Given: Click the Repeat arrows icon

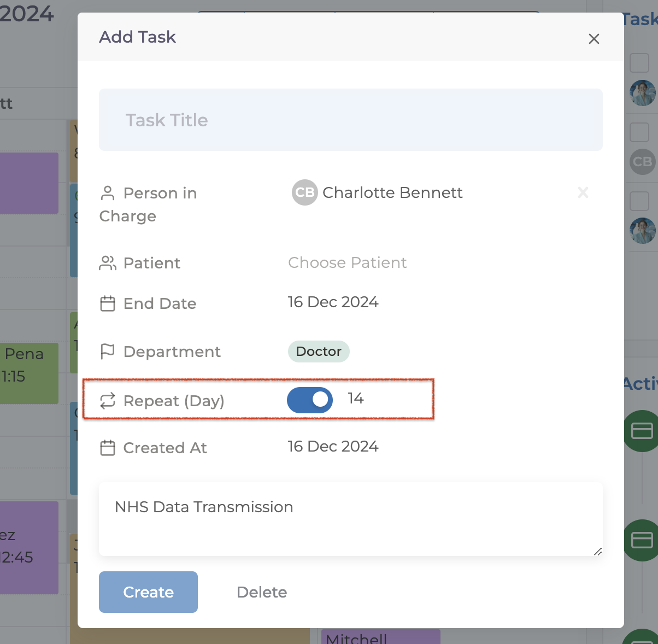Looking at the screenshot, I should click(108, 401).
